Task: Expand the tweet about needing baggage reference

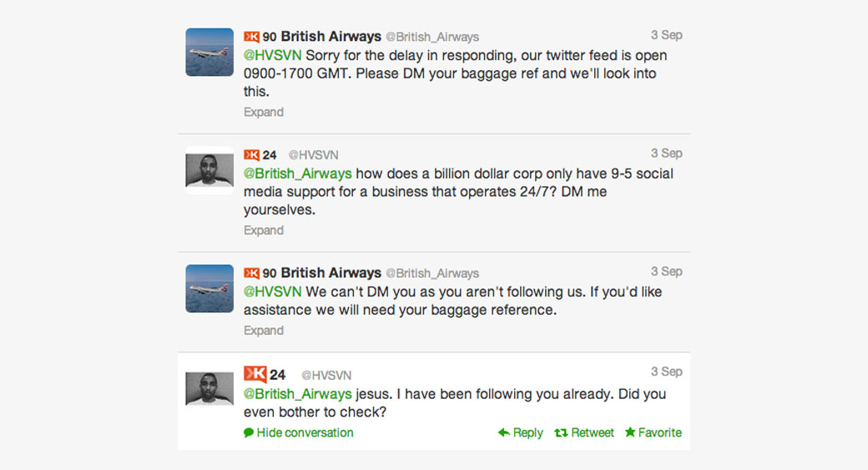Action: click(x=264, y=331)
